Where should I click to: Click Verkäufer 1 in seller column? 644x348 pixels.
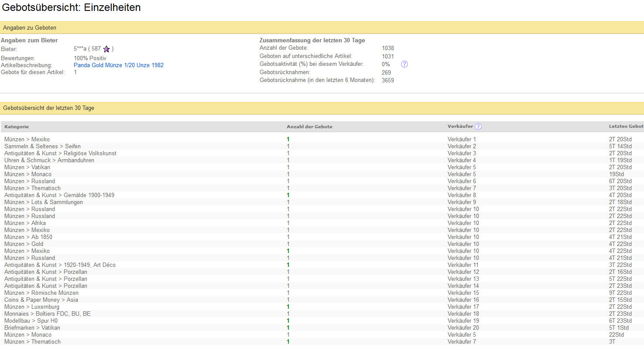pos(462,139)
